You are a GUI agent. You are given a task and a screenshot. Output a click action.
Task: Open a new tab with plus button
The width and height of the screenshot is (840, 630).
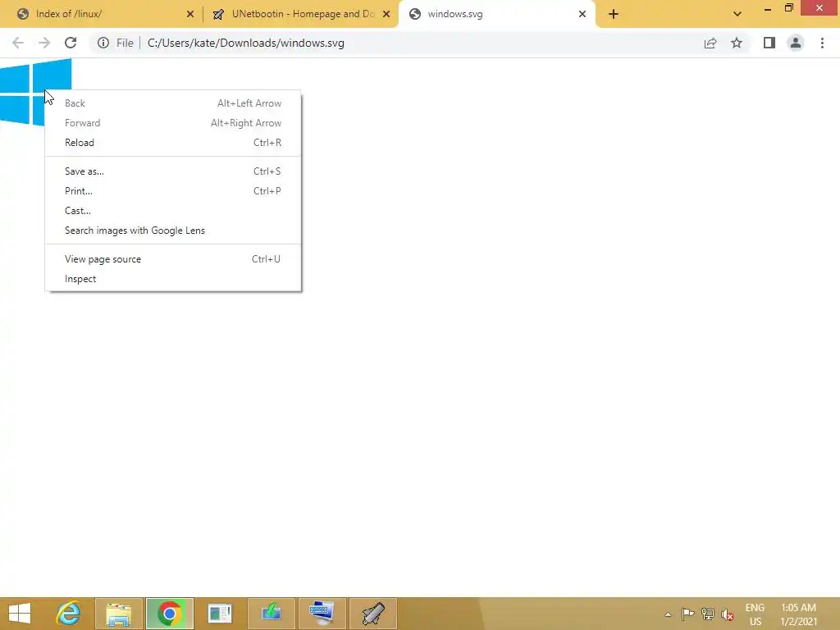[614, 14]
